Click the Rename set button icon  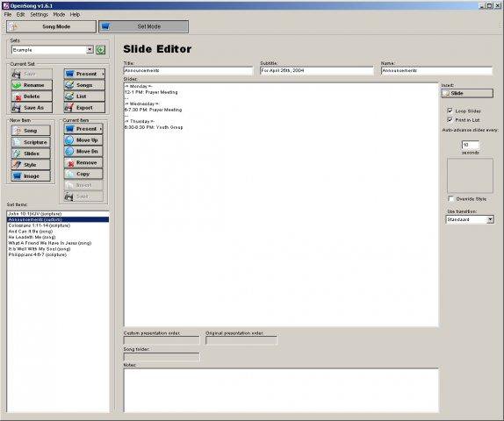17,85
